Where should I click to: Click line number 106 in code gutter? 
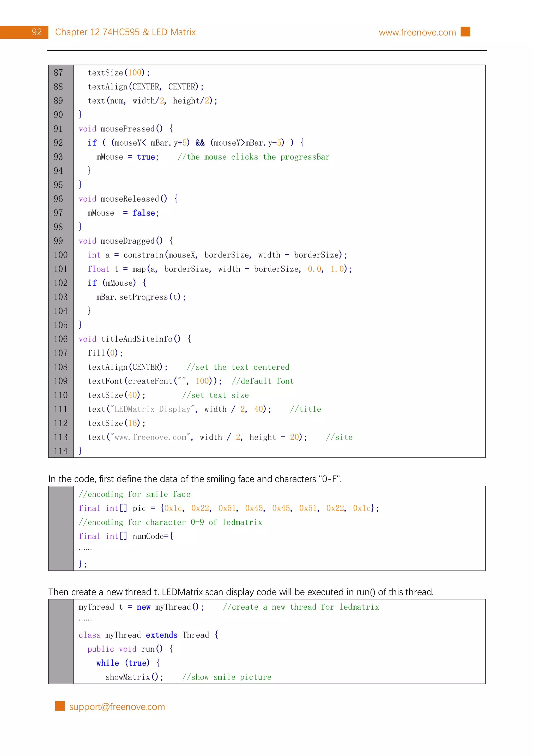[x=60, y=339]
